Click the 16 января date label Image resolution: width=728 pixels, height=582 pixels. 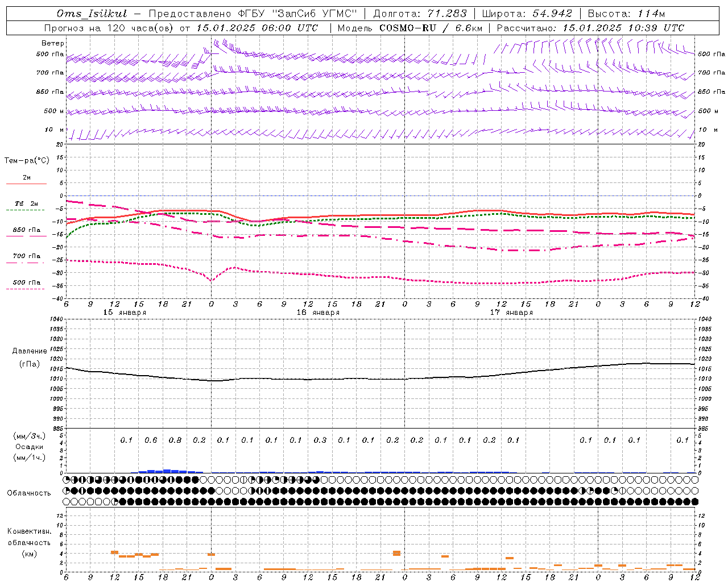pos(318,313)
